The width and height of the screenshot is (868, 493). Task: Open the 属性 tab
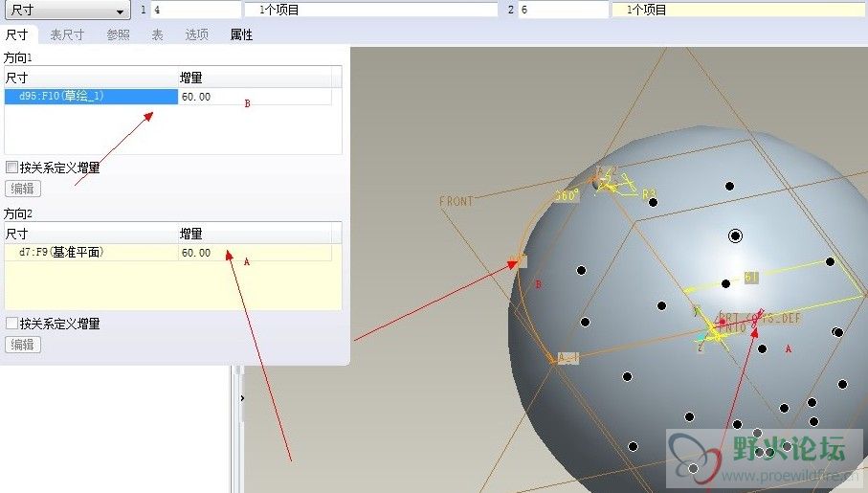click(x=241, y=34)
